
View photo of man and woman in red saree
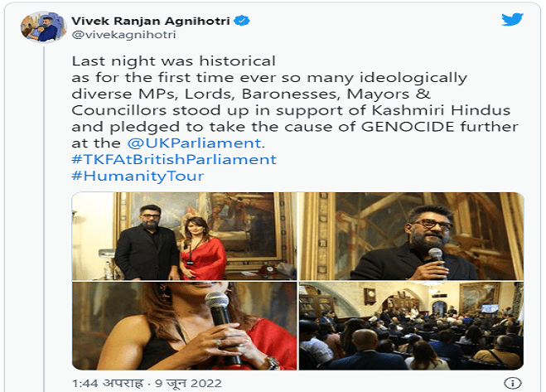click(x=185, y=236)
